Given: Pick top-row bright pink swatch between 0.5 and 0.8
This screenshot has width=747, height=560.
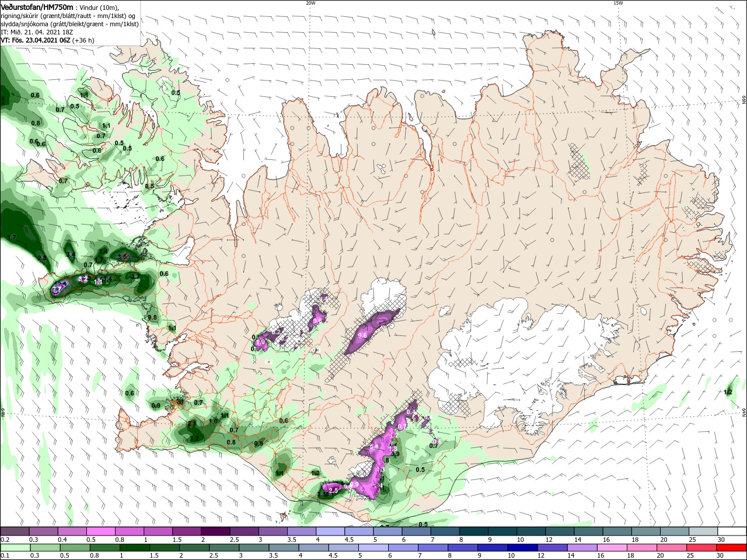Looking at the screenshot, I should [x=100, y=531].
